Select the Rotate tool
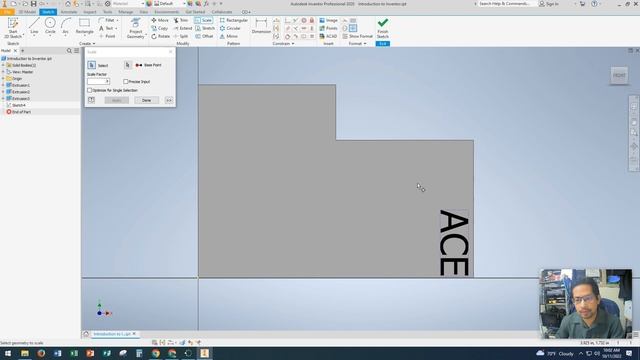 point(160,36)
